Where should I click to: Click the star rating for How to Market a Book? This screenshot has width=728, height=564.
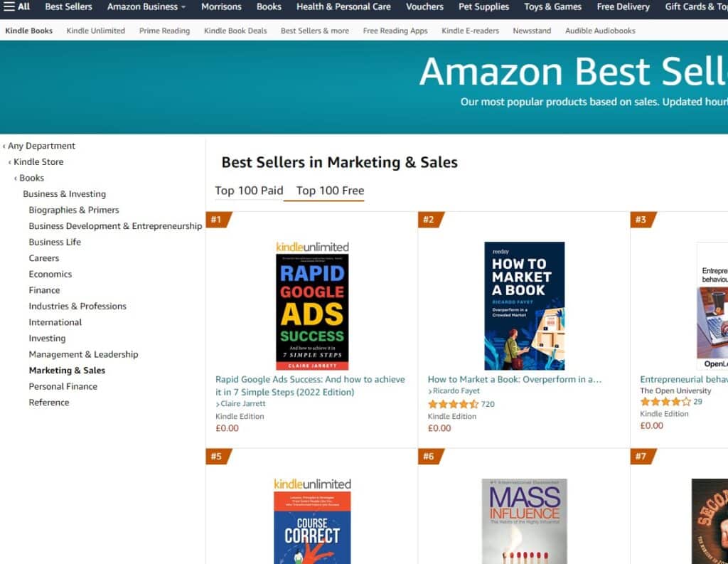[453, 404]
